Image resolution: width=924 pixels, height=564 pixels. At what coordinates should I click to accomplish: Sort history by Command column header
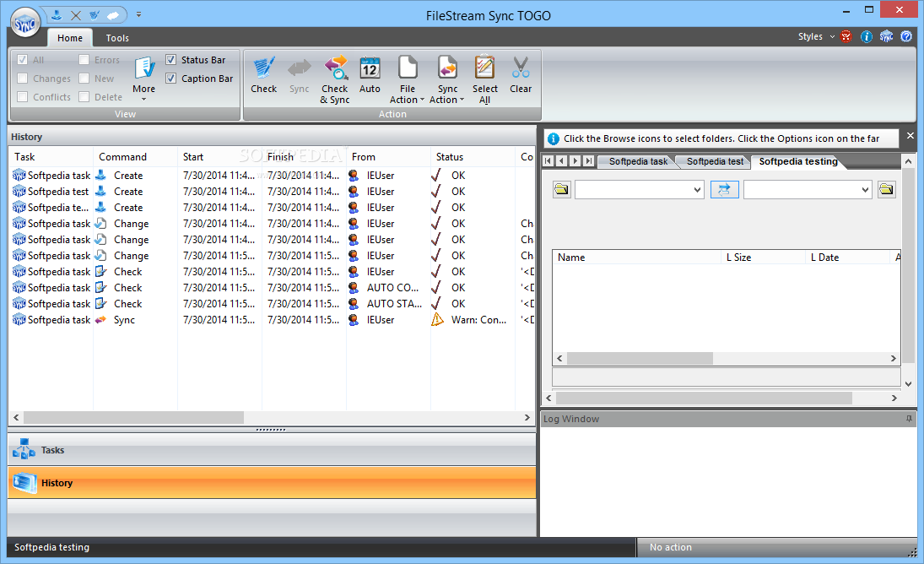(x=135, y=157)
